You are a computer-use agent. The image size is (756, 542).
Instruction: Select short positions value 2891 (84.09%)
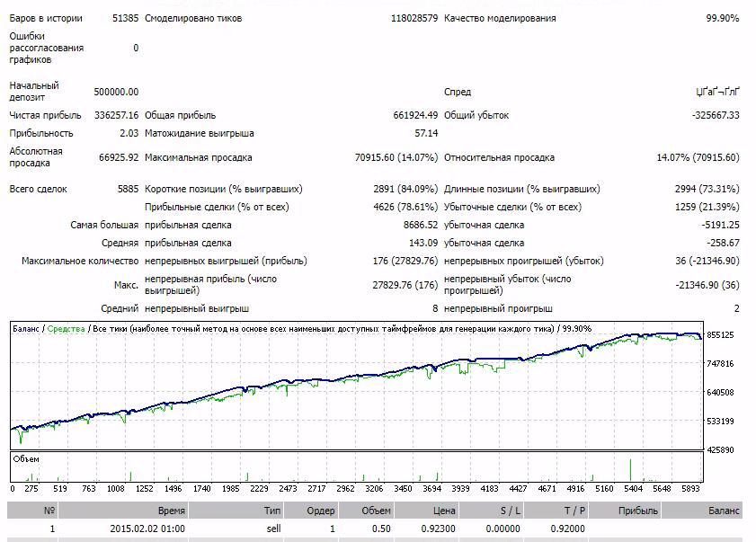[405, 189]
